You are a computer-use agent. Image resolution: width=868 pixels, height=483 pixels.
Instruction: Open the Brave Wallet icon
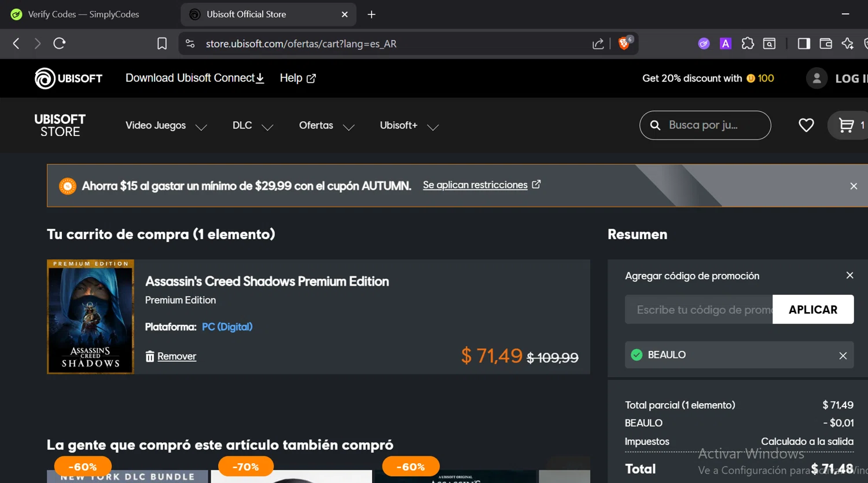[x=826, y=43]
